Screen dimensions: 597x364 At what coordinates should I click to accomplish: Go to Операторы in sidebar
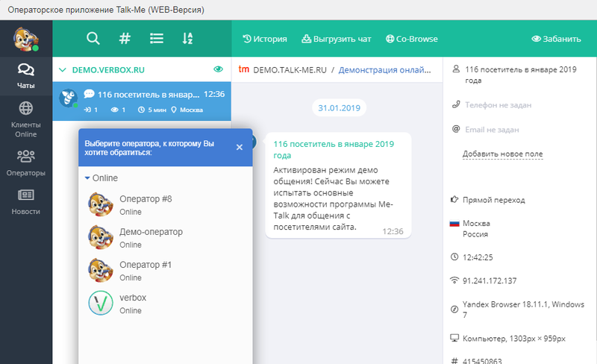coord(26,163)
